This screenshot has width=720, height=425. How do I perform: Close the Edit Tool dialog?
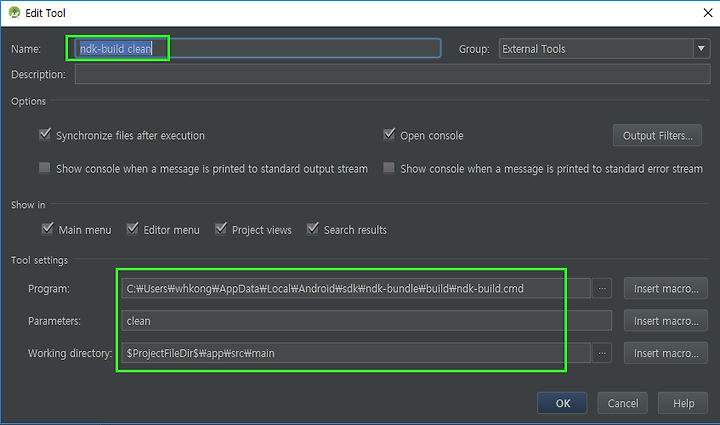pyautogui.click(x=708, y=13)
